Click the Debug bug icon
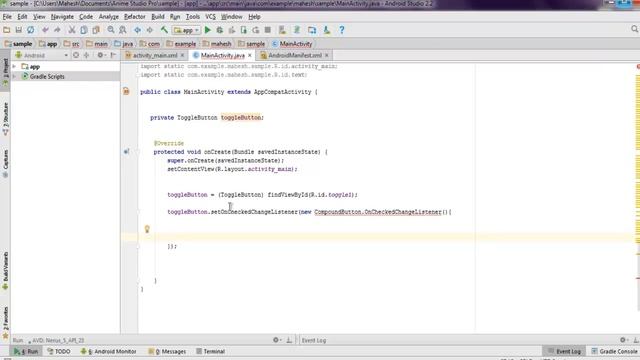Screen dimensions: 640x360 click(x=220, y=30)
